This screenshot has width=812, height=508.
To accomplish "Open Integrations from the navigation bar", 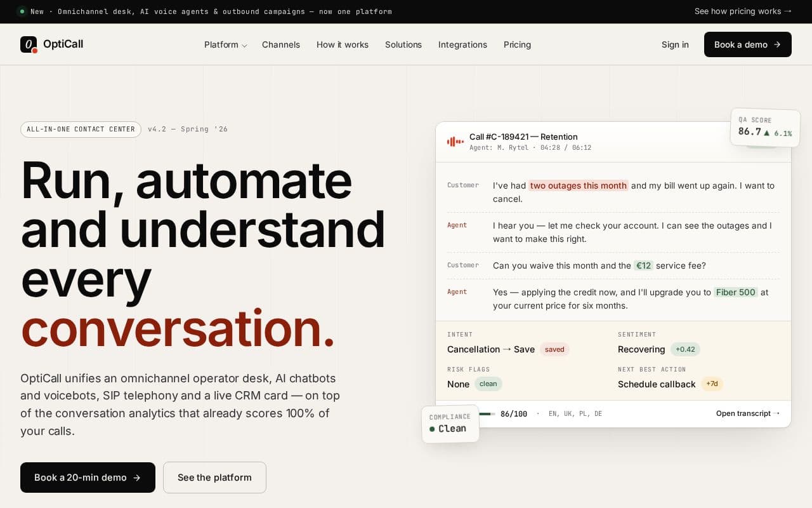I will coord(462,44).
